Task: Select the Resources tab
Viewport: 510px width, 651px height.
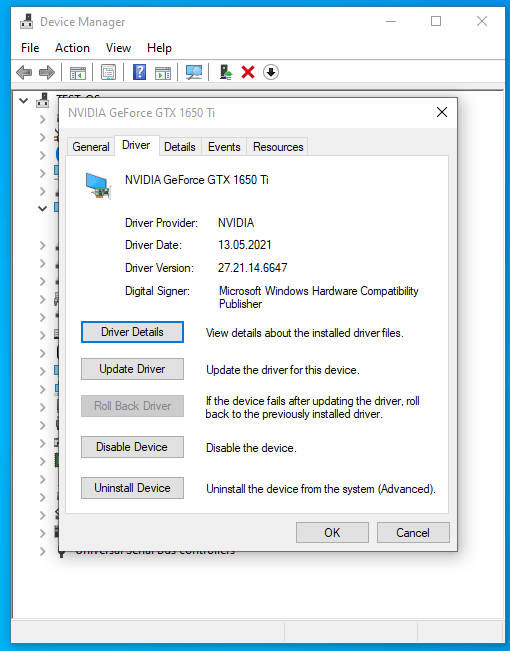Action: 278,147
